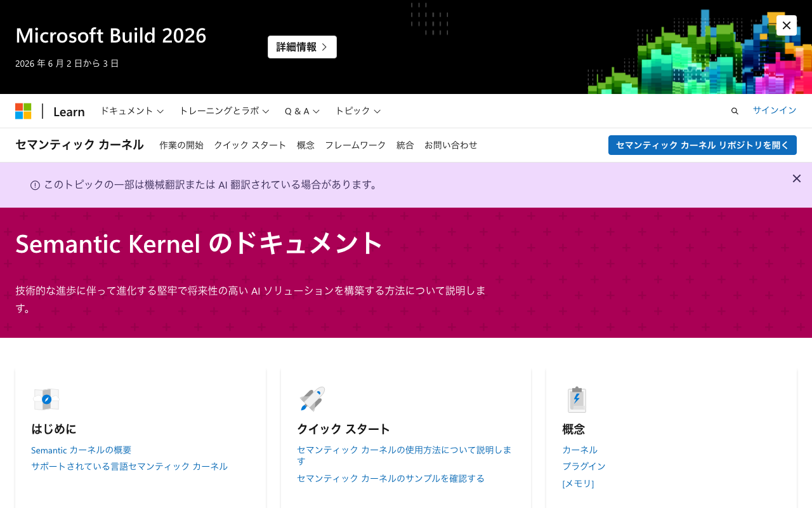Image resolution: width=812 pixels, height=508 pixels.
Task: Click the Microsoft logo icon
Action: coord(23,111)
